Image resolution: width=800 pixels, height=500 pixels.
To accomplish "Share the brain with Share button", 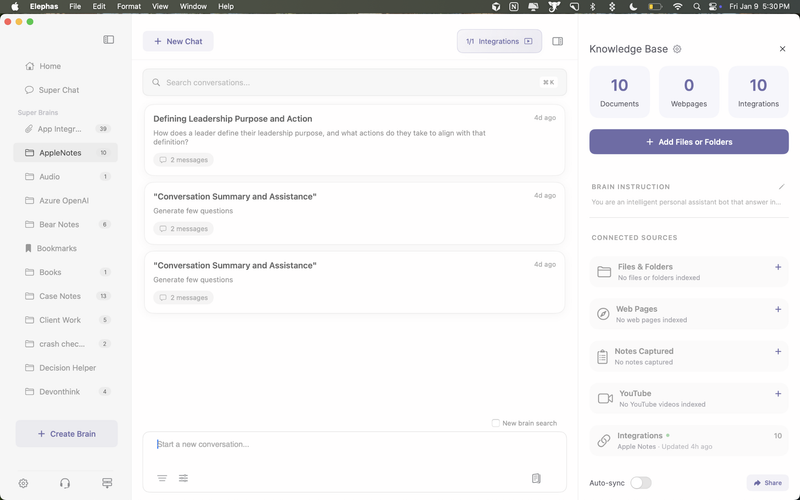I will tap(767, 483).
